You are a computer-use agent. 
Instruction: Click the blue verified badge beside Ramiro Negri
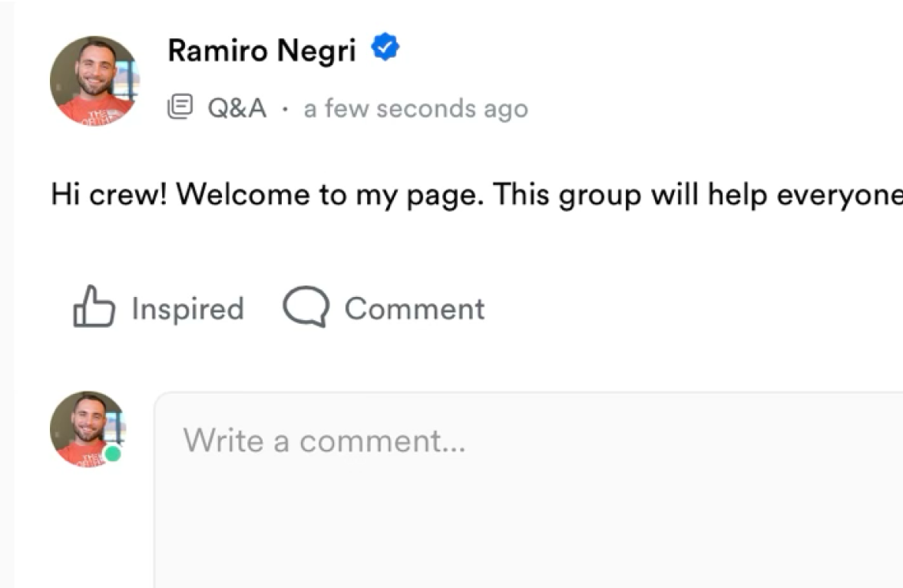(385, 48)
